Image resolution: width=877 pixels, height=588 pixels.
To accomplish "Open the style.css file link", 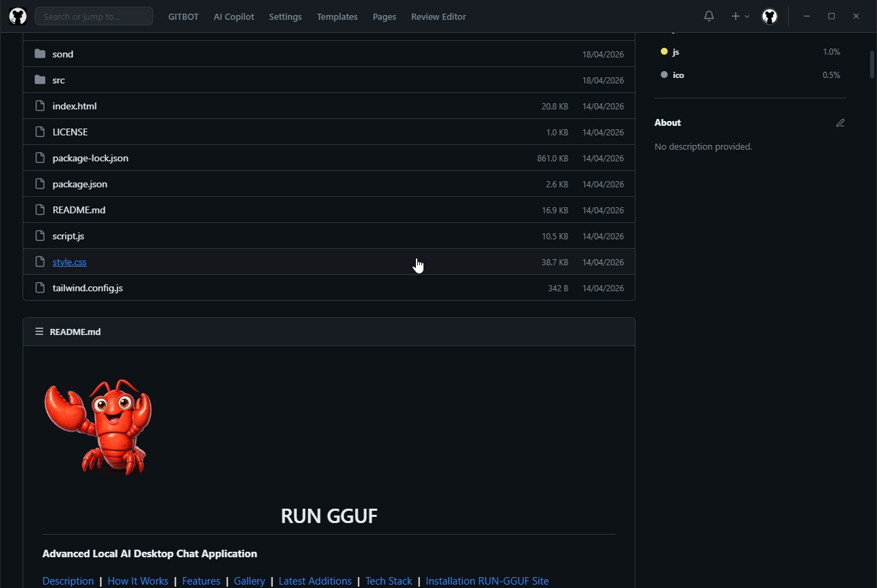I will (69, 262).
